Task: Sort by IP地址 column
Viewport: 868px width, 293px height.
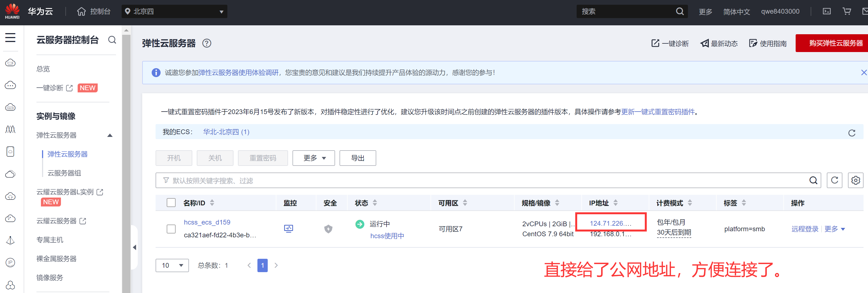Action: pyautogui.click(x=616, y=203)
